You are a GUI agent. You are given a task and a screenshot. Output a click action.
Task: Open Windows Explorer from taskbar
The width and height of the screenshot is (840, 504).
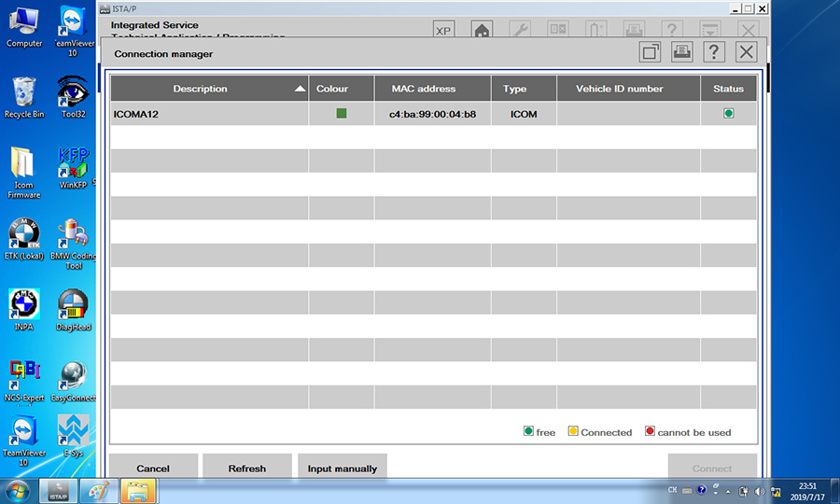click(x=138, y=491)
